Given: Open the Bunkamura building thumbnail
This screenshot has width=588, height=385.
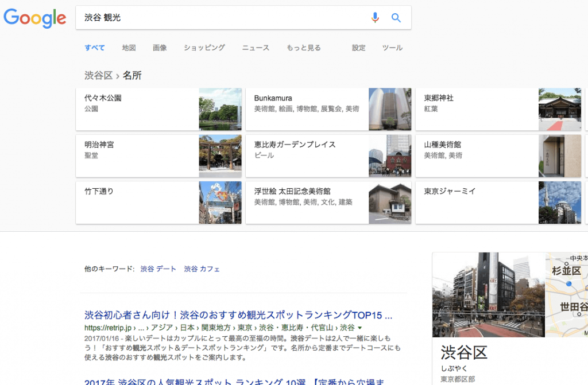Looking at the screenshot, I should coord(390,109).
